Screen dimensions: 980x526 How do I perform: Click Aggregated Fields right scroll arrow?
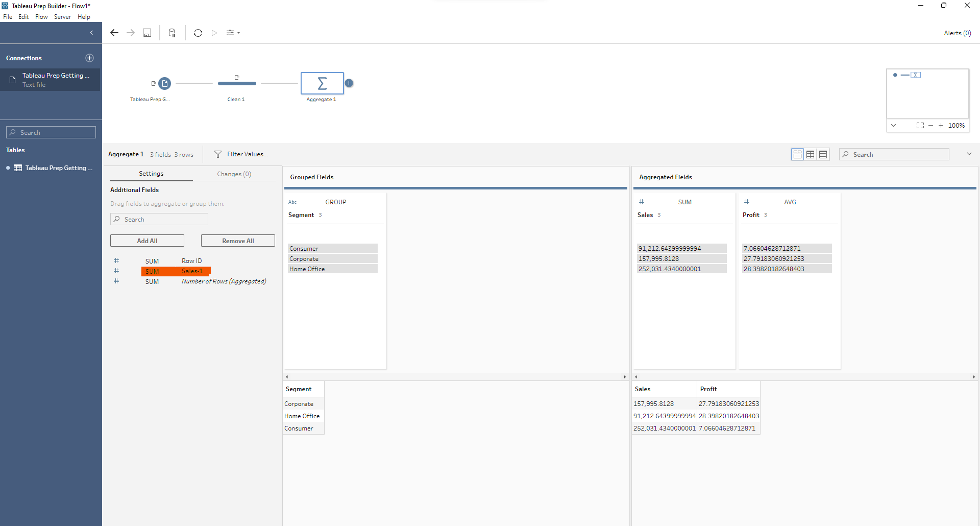pos(974,377)
